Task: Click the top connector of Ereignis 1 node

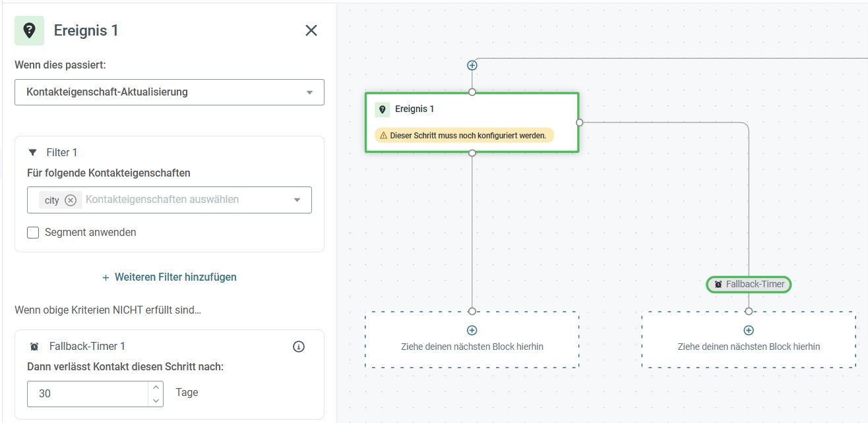Action: click(472, 92)
